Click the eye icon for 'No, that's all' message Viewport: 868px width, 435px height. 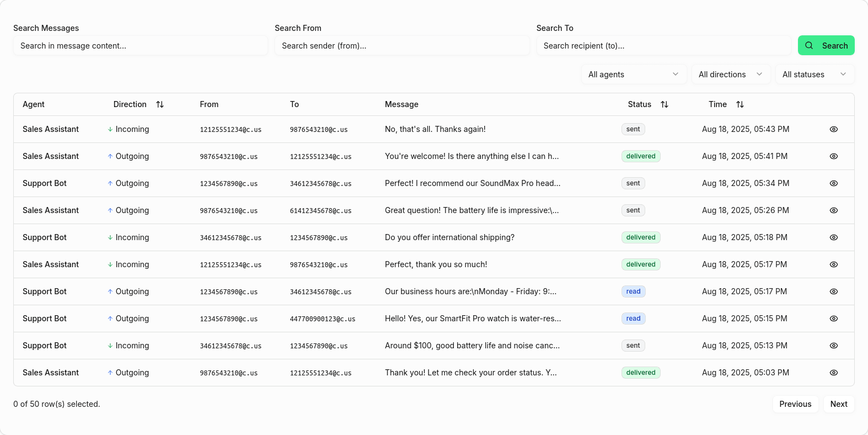pos(833,129)
